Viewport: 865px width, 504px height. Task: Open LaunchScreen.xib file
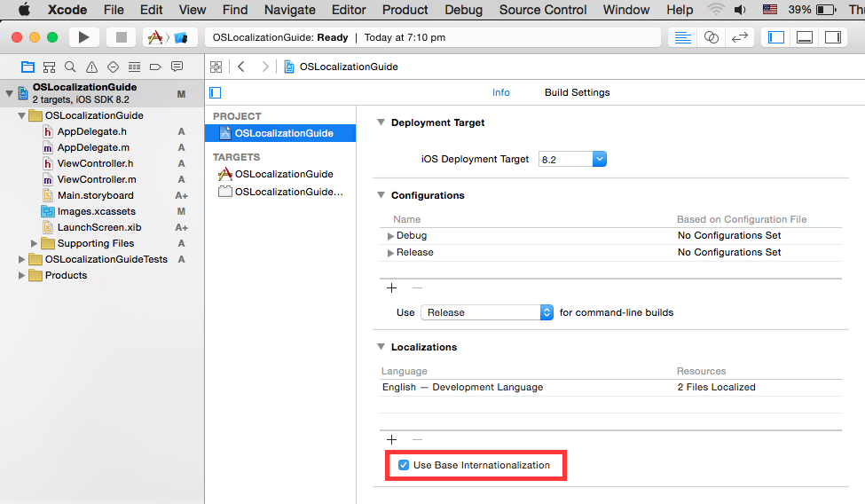point(92,227)
